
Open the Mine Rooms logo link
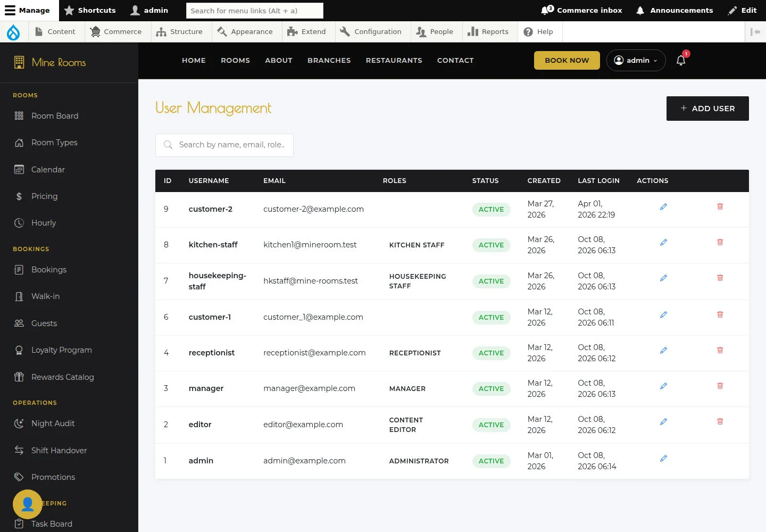(x=50, y=62)
